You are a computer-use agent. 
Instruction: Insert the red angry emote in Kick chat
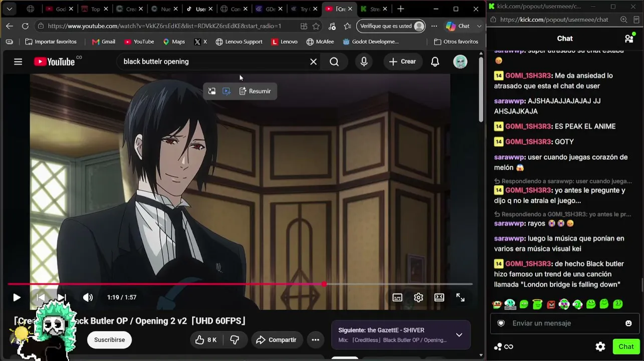[551, 304]
